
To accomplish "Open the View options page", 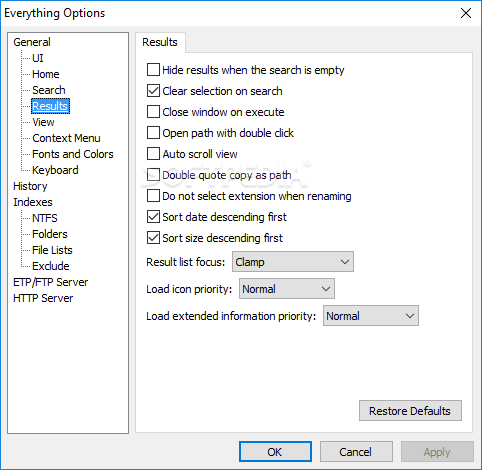I will point(43,122).
